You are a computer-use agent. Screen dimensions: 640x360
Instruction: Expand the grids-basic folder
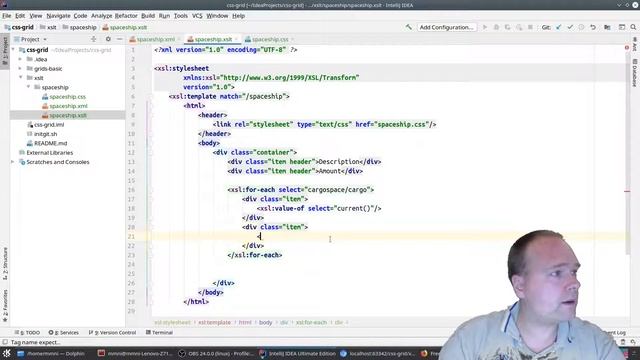coord(20,69)
